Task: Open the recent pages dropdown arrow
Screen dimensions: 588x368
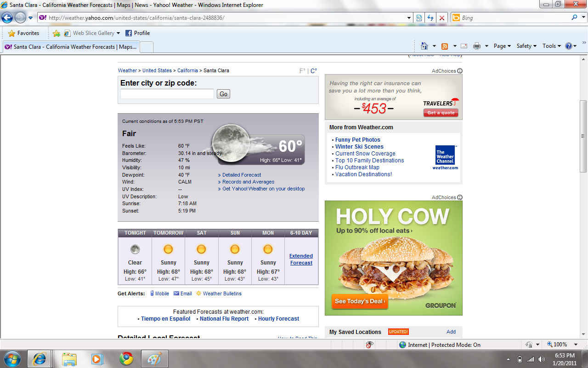Action: coord(30,18)
